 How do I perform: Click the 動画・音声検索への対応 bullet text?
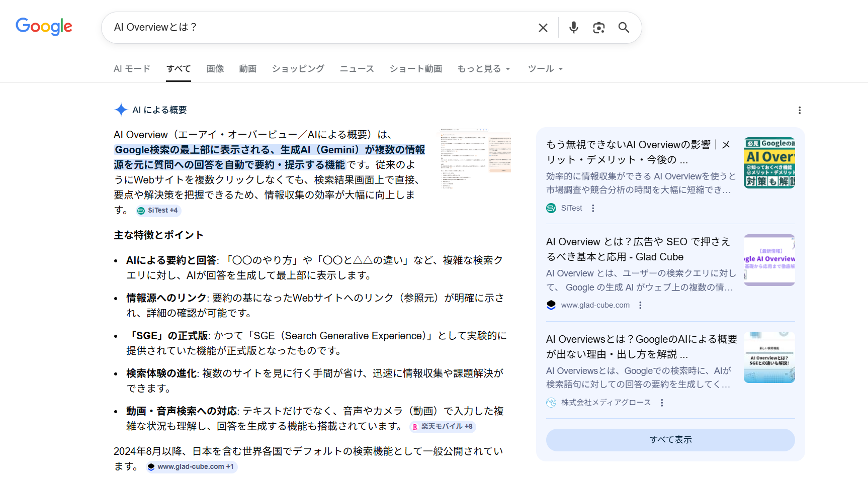(182, 411)
